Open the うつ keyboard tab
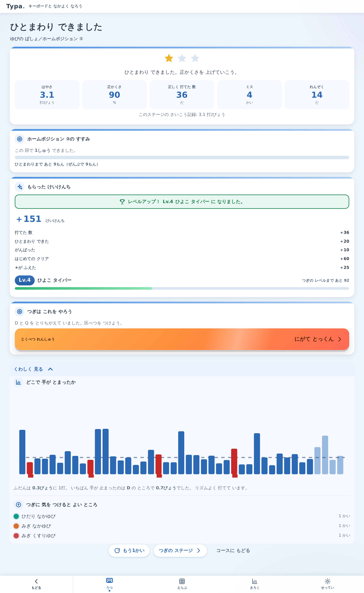The width and height of the screenshot is (364, 593). click(x=109, y=580)
